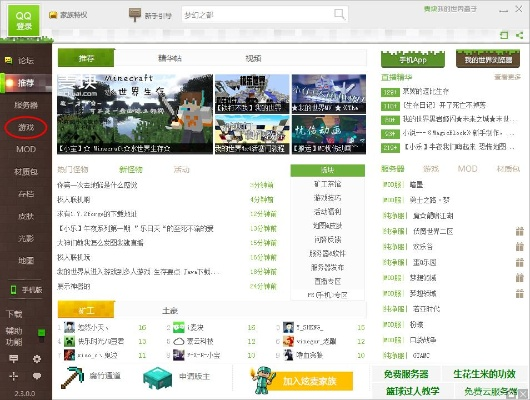Open settings via the sidebar gear icon
The width and height of the screenshot is (530, 400).
37,359
